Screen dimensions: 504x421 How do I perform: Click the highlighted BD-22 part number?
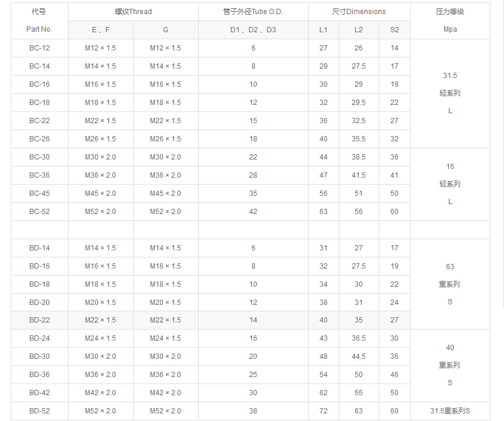[39, 320]
